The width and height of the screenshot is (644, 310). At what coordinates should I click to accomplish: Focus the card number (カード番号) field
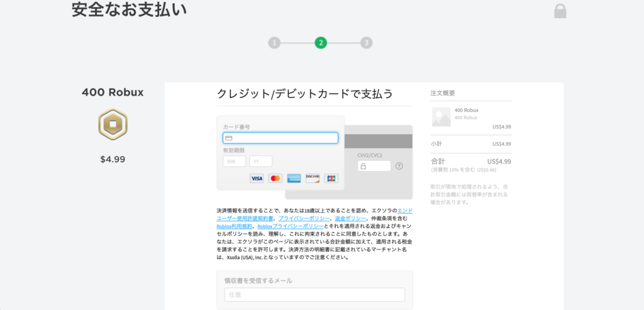pos(280,138)
